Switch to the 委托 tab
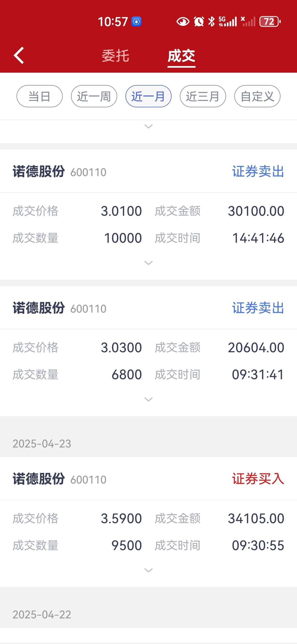The image size is (297, 644). tap(116, 56)
